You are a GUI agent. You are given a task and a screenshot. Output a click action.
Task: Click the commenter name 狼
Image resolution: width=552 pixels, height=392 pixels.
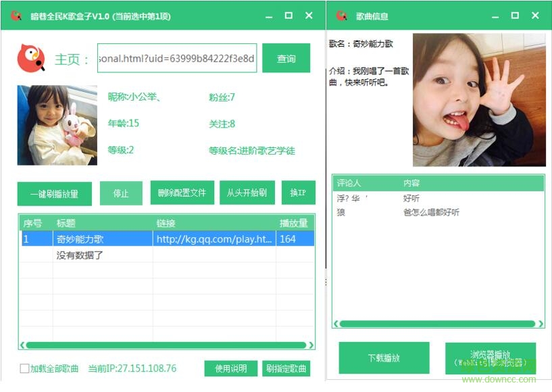point(341,212)
